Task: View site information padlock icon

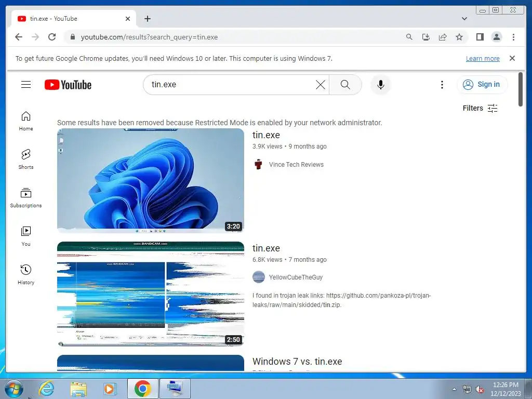Action: click(x=72, y=37)
